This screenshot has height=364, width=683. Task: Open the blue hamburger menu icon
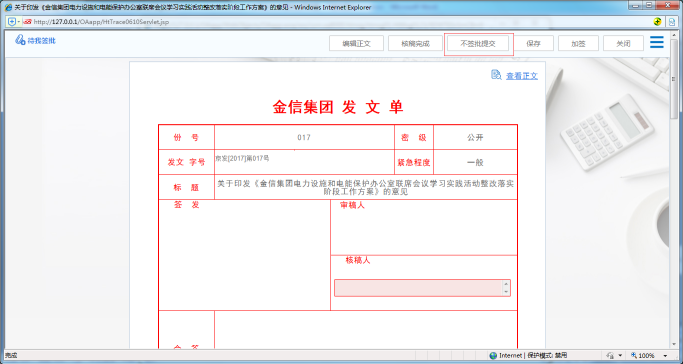[x=656, y=42]
